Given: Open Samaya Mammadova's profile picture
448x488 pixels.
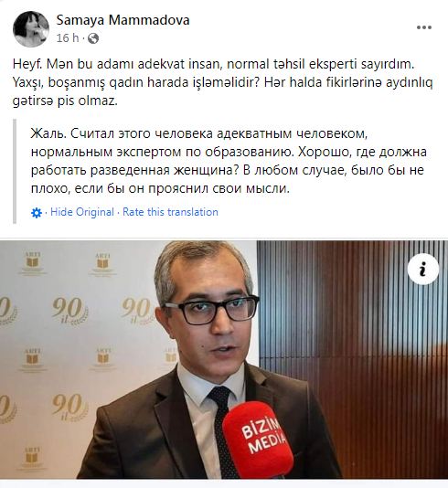Looking at the screenshot, I should tap(31, 28).
